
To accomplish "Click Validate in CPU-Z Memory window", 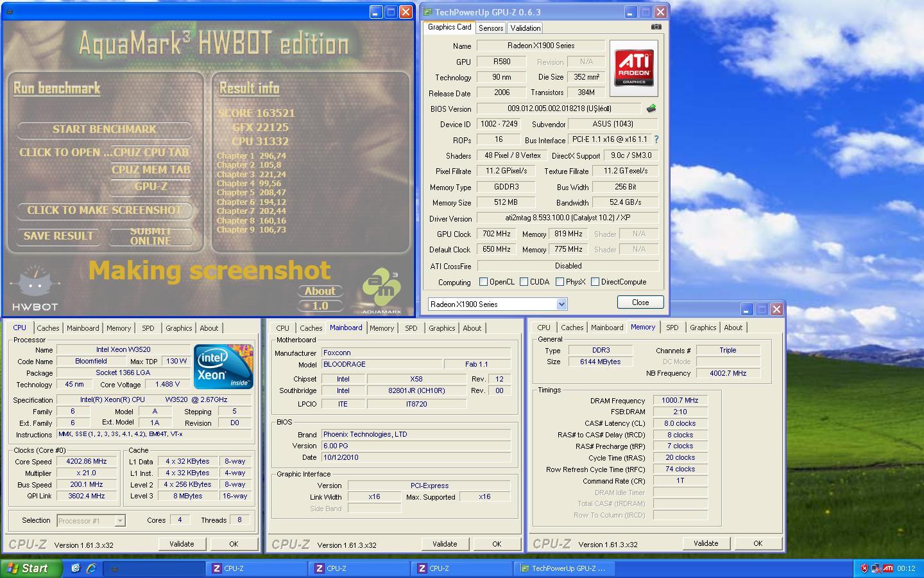I will 706,543.
